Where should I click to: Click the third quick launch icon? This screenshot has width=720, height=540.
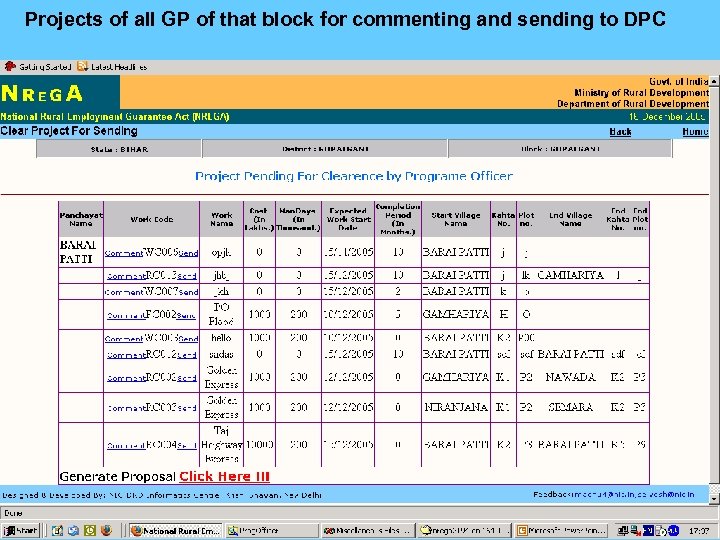pyautogui.click(x=90, y=531)
